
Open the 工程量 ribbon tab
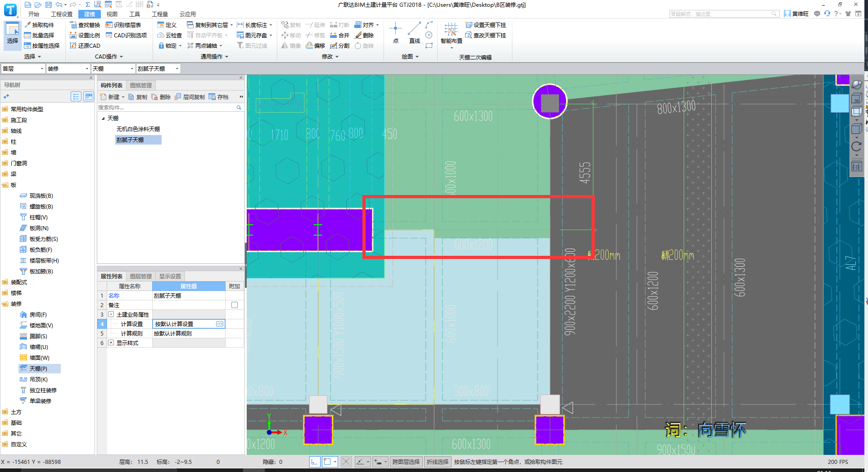159,14
